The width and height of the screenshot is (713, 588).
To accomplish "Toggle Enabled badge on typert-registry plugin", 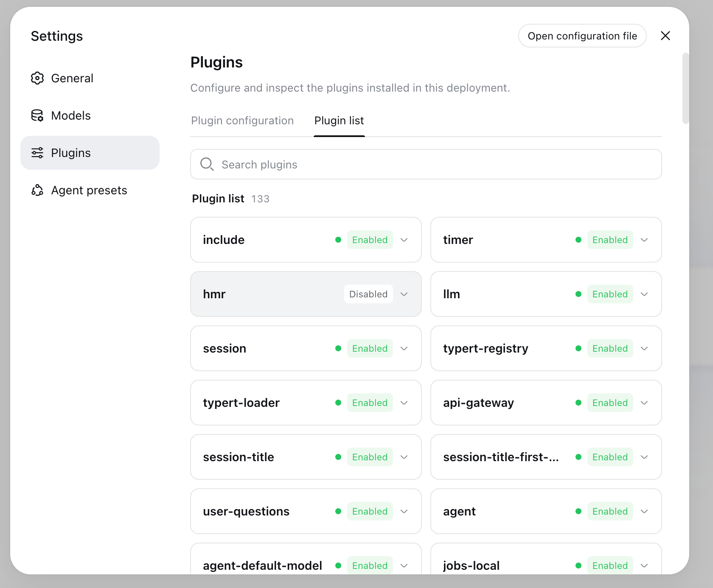I will 610,348.
